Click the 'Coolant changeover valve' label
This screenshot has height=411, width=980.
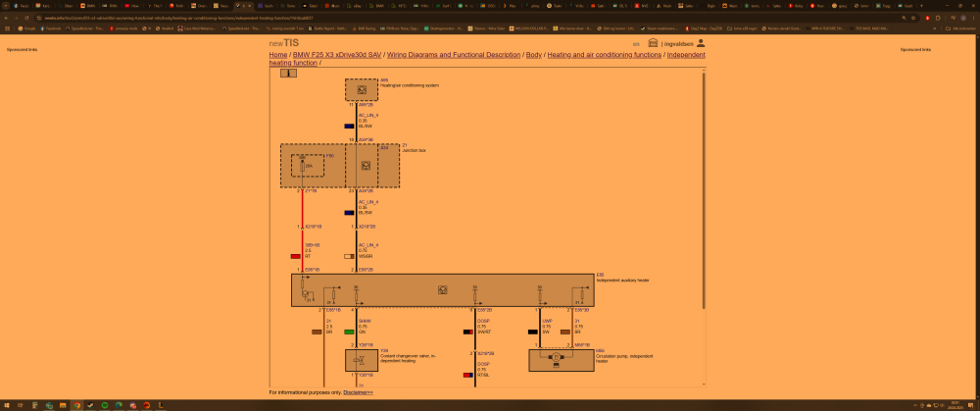[x=409, y=358]
